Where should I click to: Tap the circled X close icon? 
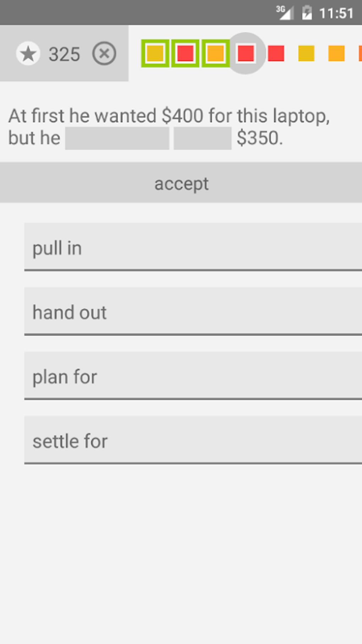pos(104,54)
